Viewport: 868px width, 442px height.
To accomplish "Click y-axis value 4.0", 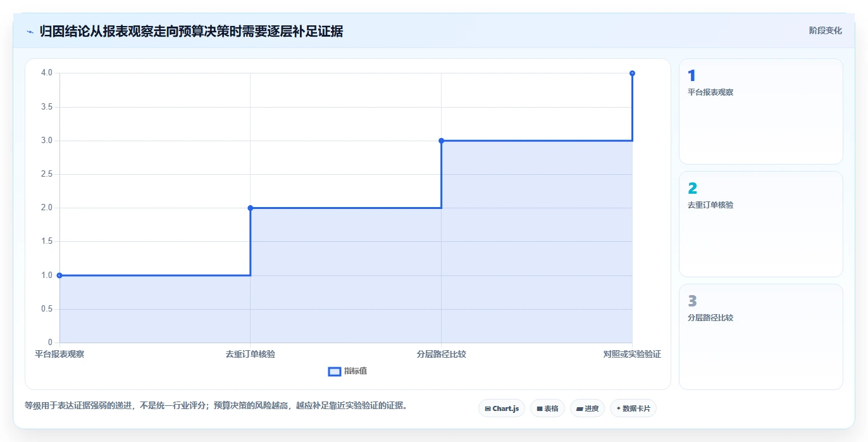I will [47, 73].
